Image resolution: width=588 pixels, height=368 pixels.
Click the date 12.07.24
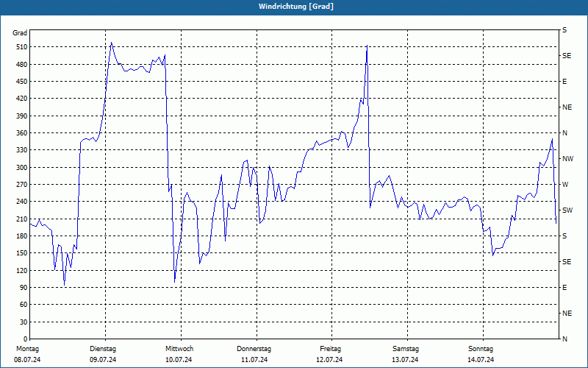point(329,360)
